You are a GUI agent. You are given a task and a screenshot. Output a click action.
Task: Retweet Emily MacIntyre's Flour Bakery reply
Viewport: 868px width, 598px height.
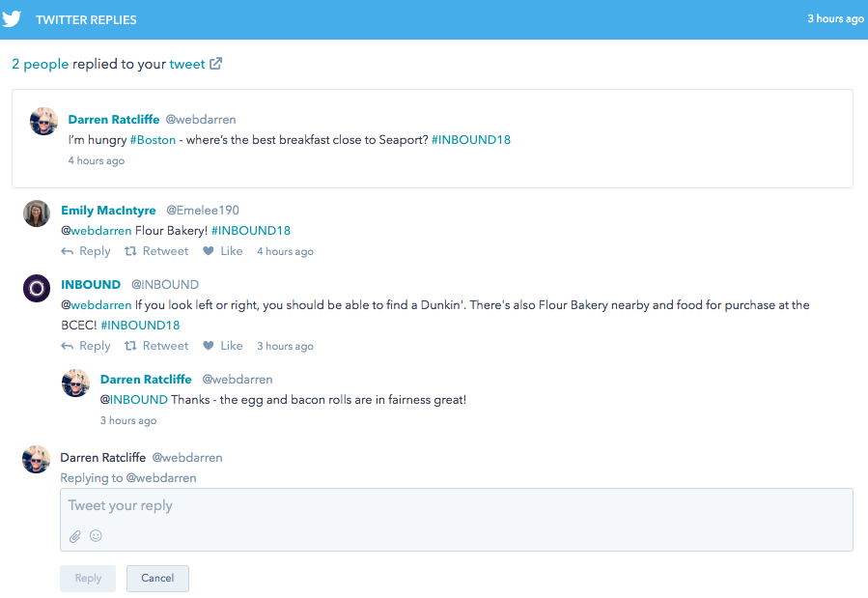[156, 251]
